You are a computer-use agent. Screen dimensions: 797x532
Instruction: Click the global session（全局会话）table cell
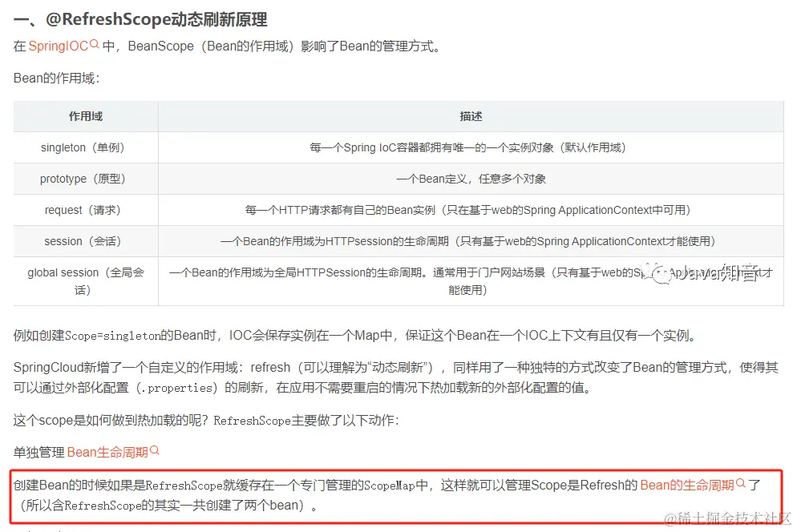pos(86,281)
